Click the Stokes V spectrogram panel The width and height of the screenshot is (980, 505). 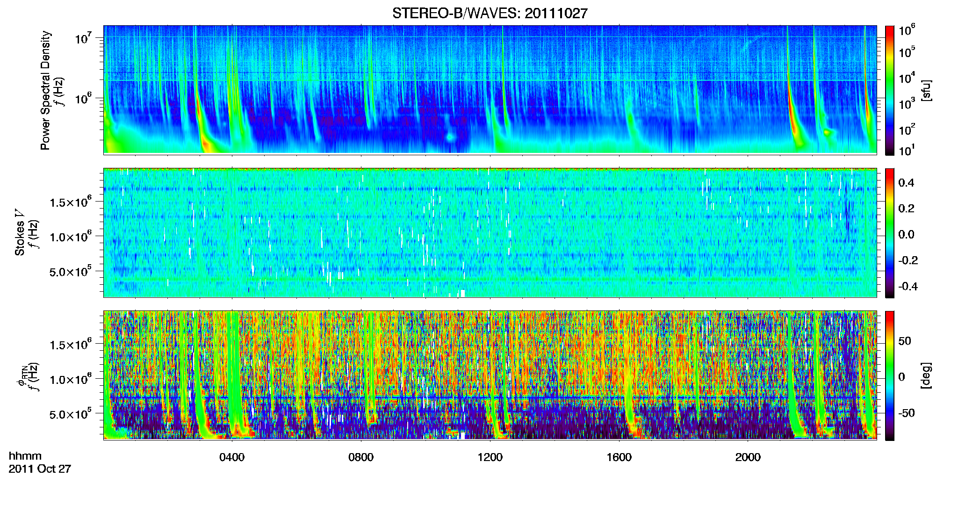490,232
